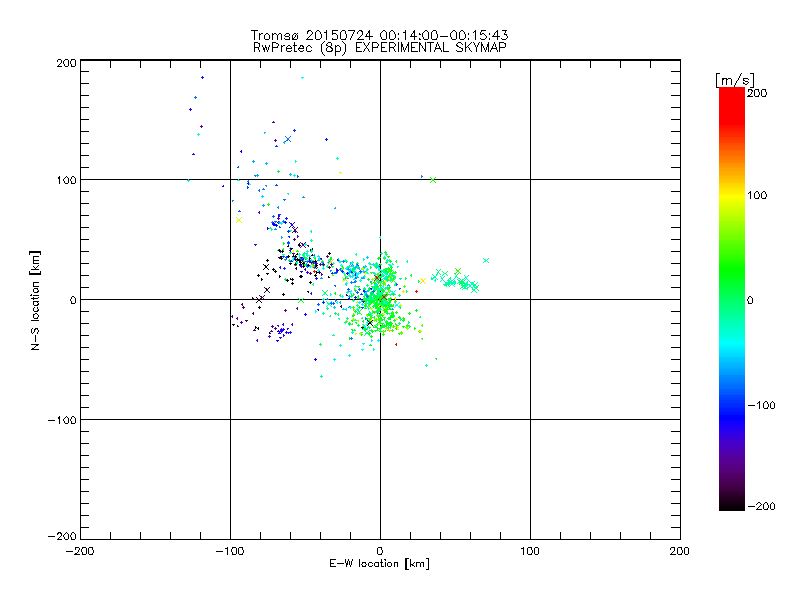
Task: Click the topmost blue point in the upper-left
Action: tap(203, 78)
